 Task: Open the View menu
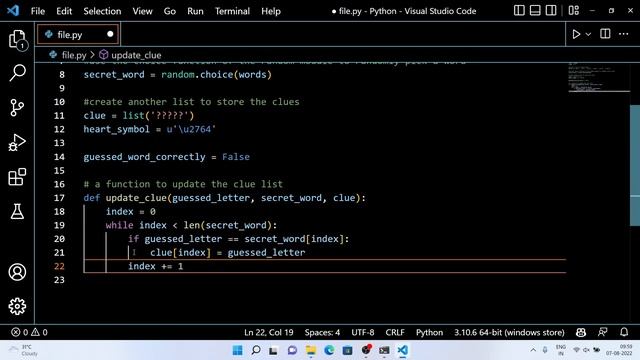tap(142, 11)
